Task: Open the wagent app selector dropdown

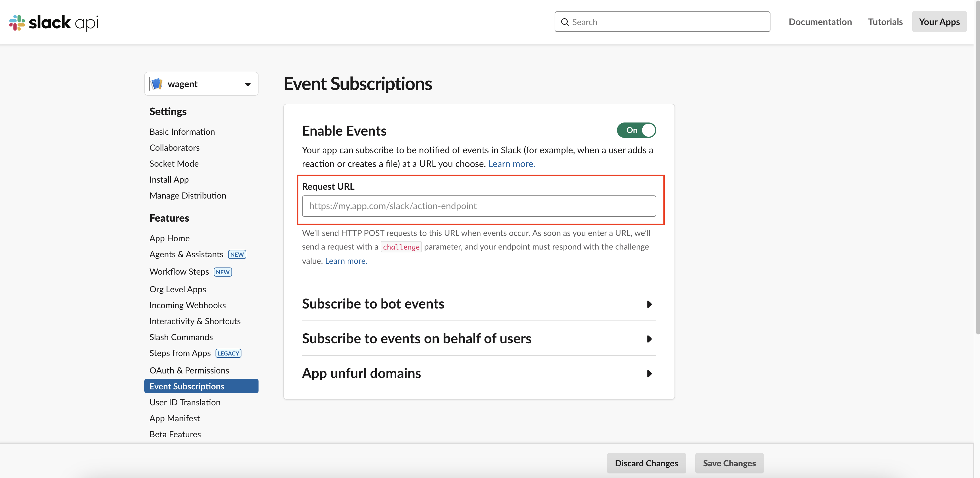Action: (201, 84)
